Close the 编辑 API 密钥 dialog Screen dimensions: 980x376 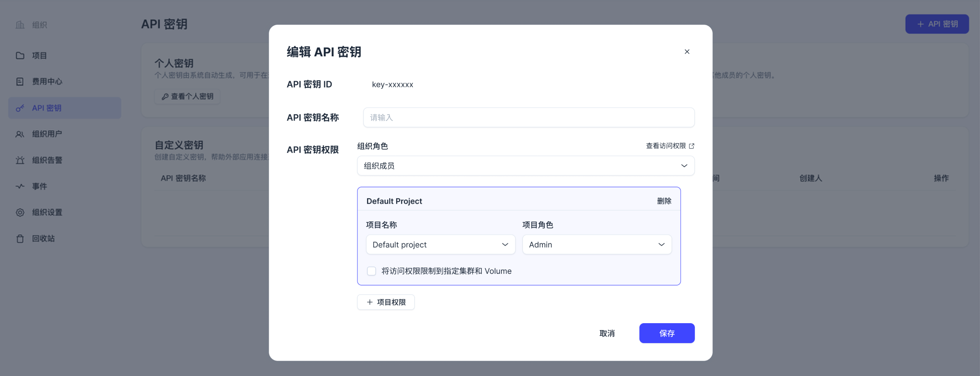point(687,52)
